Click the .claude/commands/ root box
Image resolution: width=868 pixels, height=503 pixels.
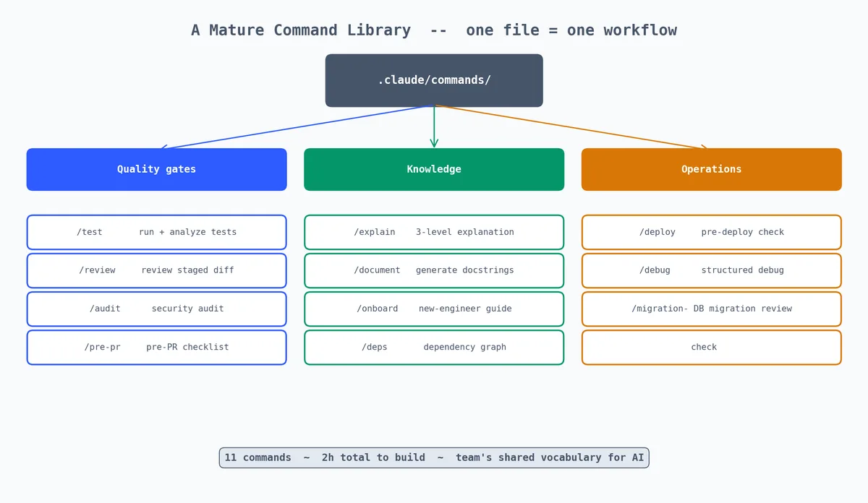(x=434, y=80)
